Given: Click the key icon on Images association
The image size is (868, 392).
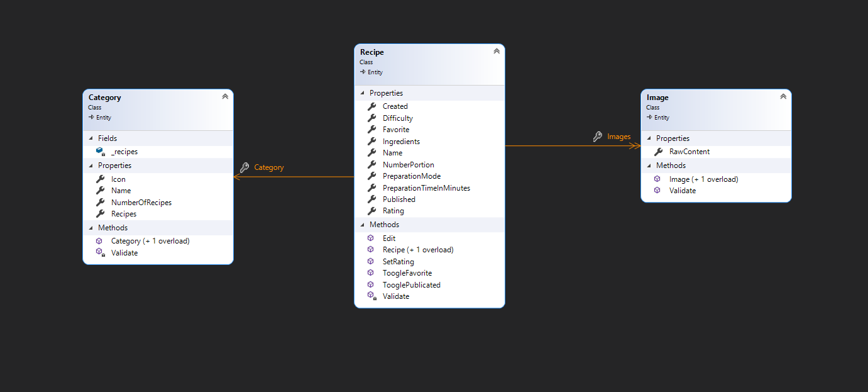Looking at the screenshot, I should pyautogui.click(x=598, y=137).
